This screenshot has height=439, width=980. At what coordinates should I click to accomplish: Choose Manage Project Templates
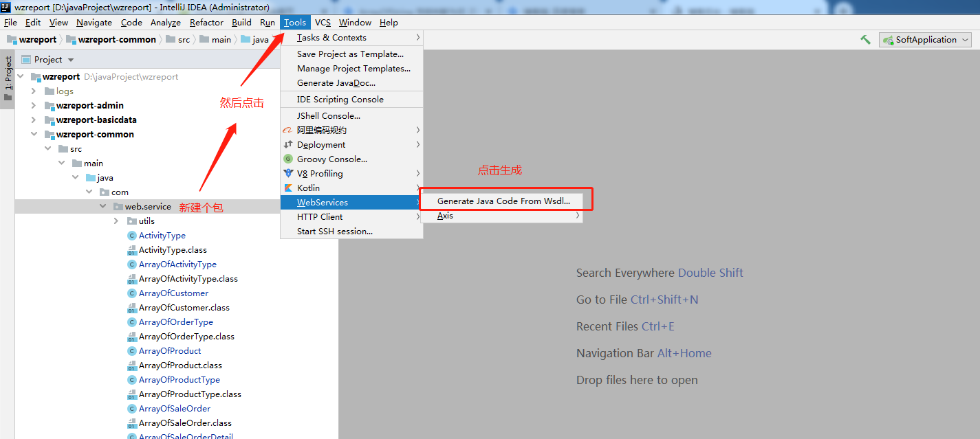(x=351, y=69)
